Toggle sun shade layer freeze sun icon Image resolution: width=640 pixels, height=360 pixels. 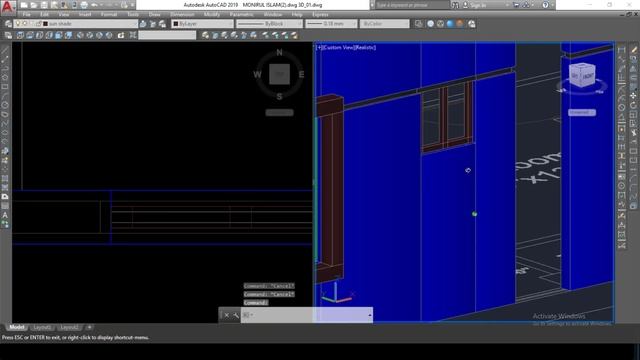click(25, 24)
